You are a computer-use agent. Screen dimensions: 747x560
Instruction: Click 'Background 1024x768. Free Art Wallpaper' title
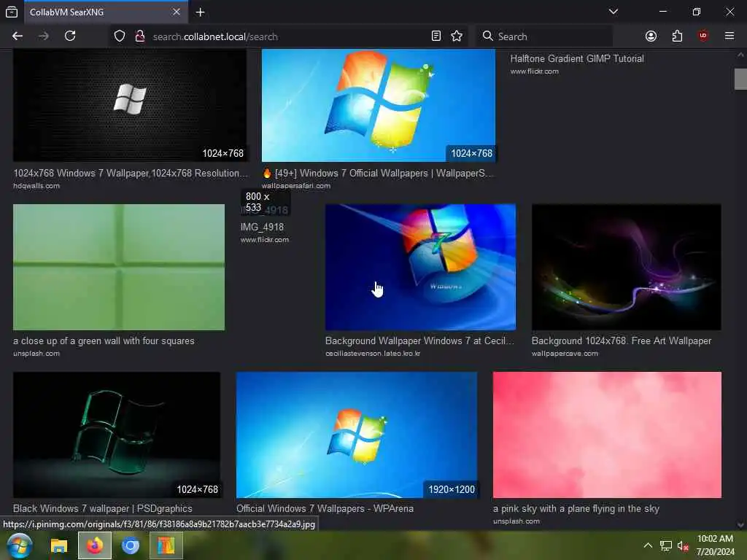tap(622, 341)
